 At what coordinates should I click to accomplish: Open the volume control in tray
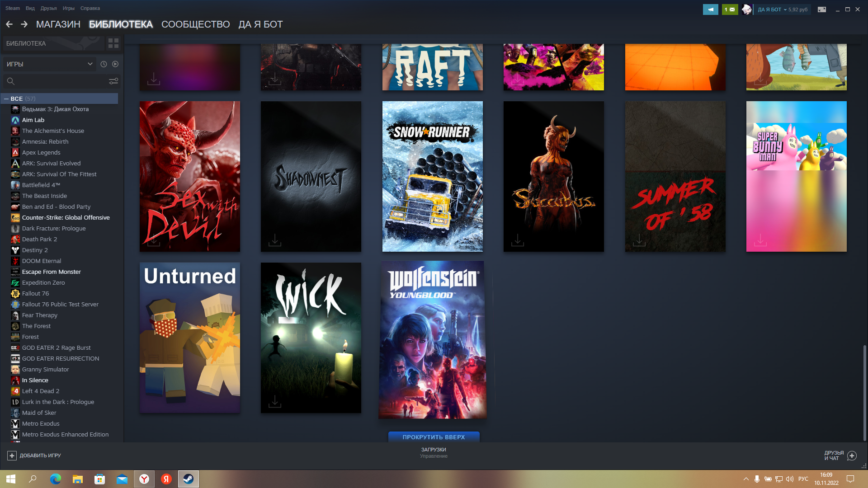coord(790,479)
